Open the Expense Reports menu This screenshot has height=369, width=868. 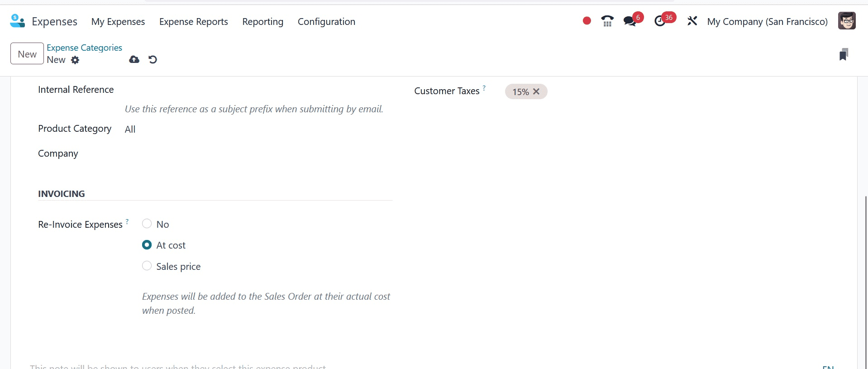(x=194, y=21)
